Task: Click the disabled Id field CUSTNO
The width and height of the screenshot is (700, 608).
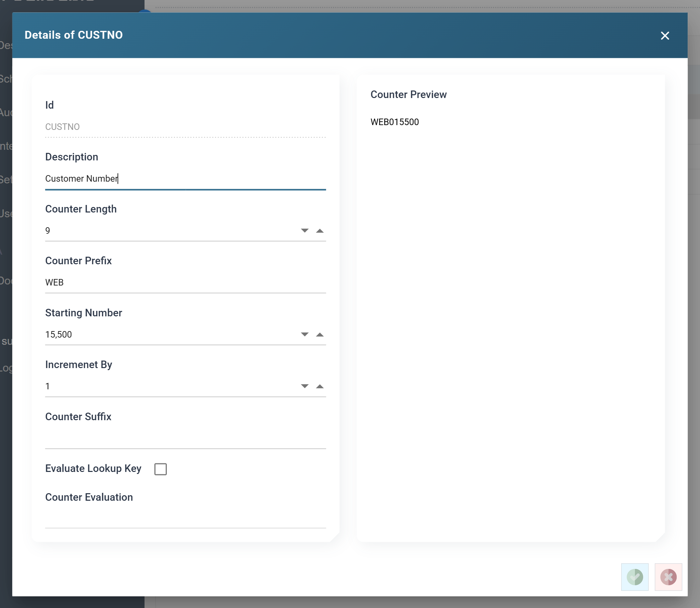Action: pos(185,127)
